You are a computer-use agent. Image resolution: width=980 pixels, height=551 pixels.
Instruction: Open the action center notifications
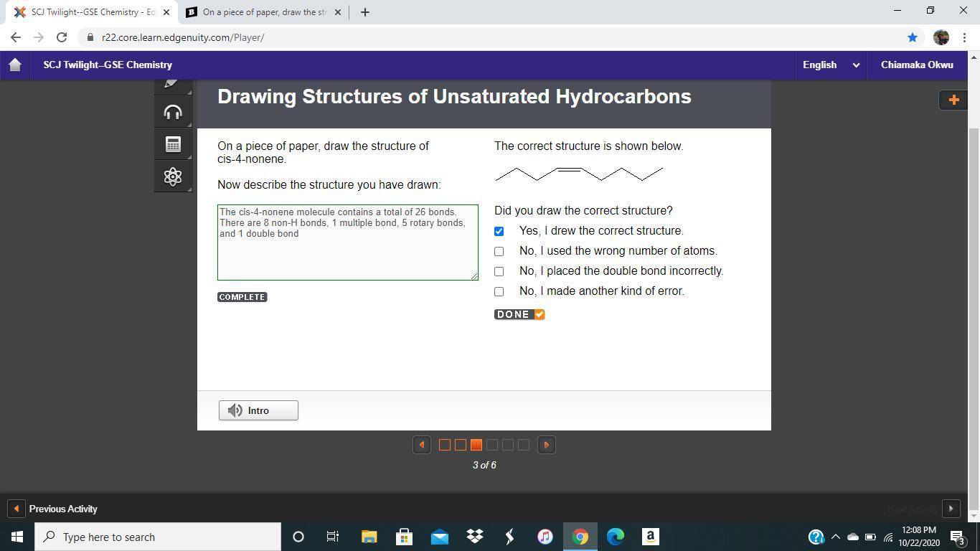point(957,537)
